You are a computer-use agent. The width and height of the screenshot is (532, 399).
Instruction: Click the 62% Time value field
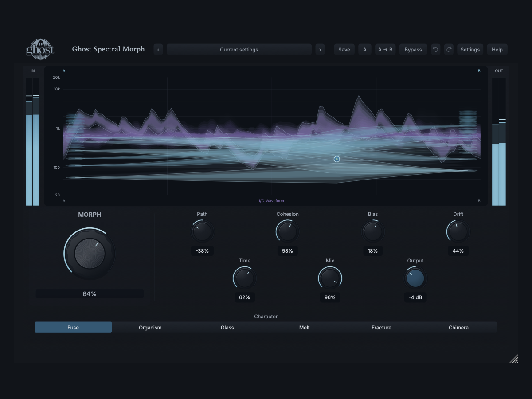click(x=245, y=297)
